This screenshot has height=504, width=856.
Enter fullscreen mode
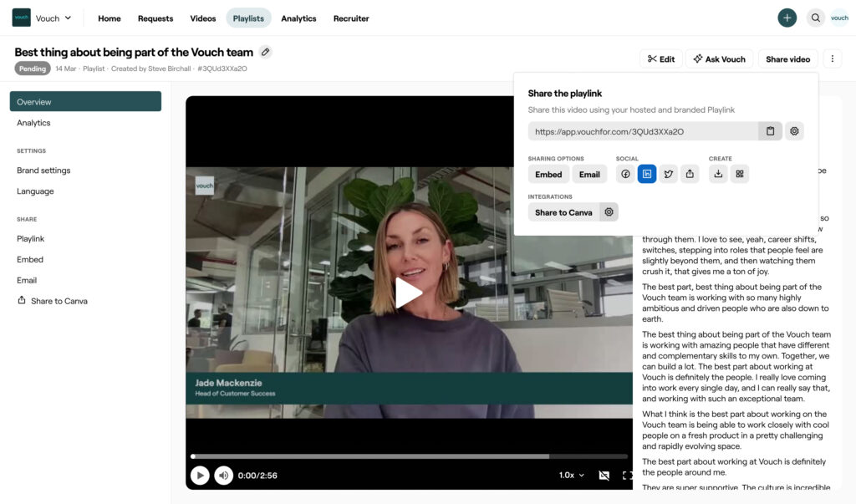pyautogui.click(x=627, y=476)
